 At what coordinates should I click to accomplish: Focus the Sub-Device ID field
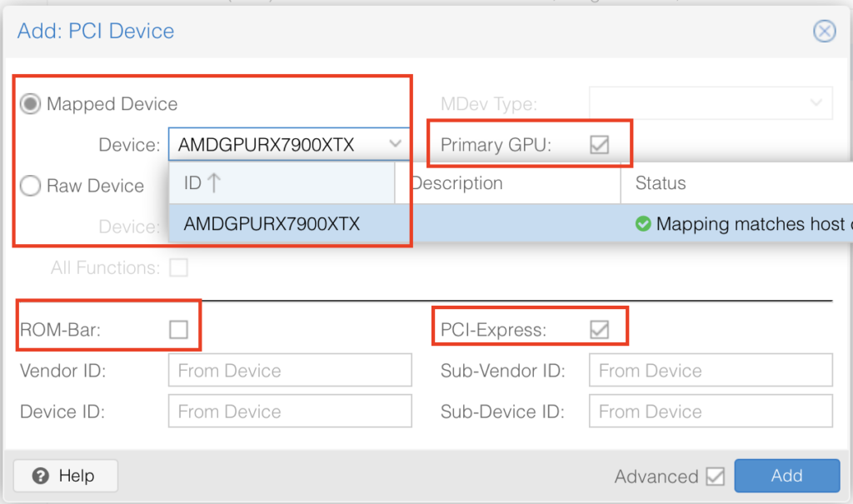710,412
